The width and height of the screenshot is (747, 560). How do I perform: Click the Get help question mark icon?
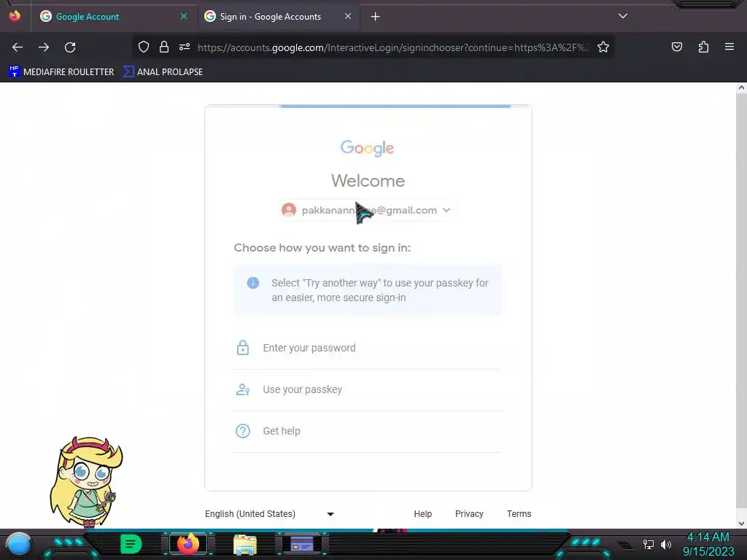(243, 431)
